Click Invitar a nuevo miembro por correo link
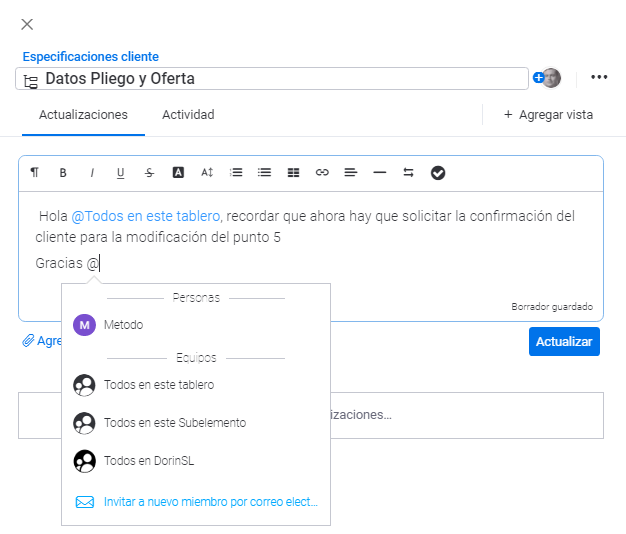 [210, 501]
